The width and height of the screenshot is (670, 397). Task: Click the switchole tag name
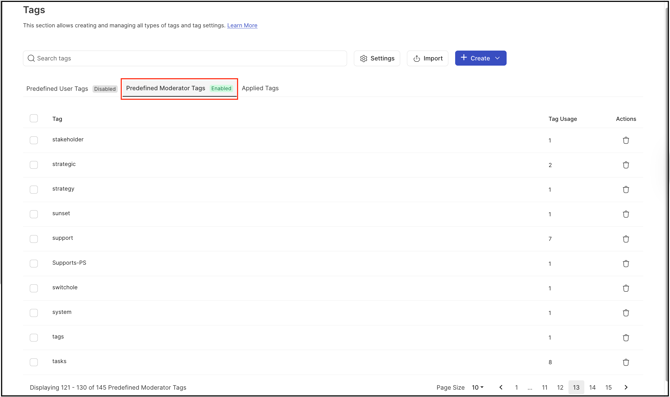pyautogui.click(x=65, y=287)
